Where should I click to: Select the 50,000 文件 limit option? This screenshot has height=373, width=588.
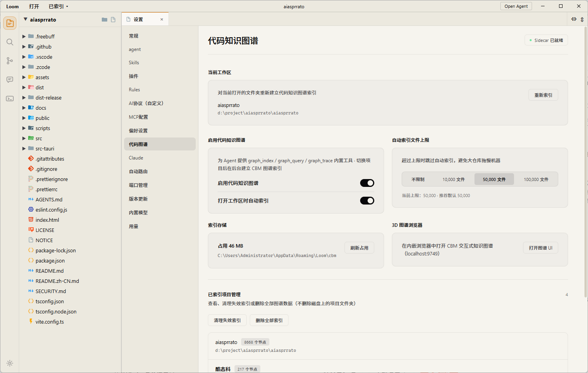pos(494,179)
